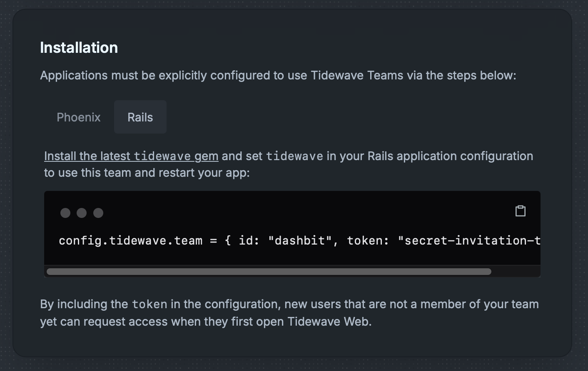
Task: Click the sentence starting "Applications must be explicitly"
Action: 278,75
